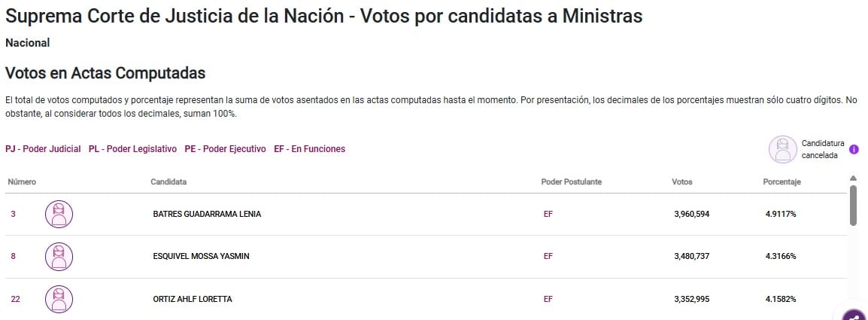Select candidate name BATRES GUADARRAMA LENIA

click(x=207, y=214)
